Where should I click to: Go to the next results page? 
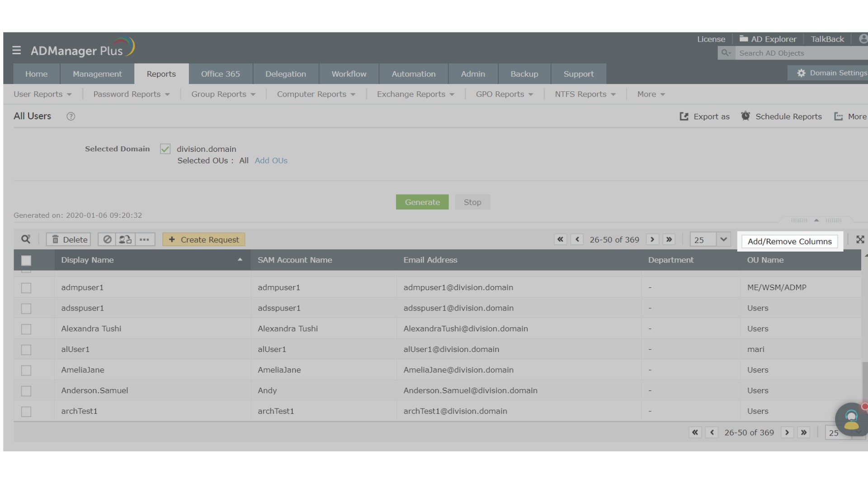click(652, 239)
